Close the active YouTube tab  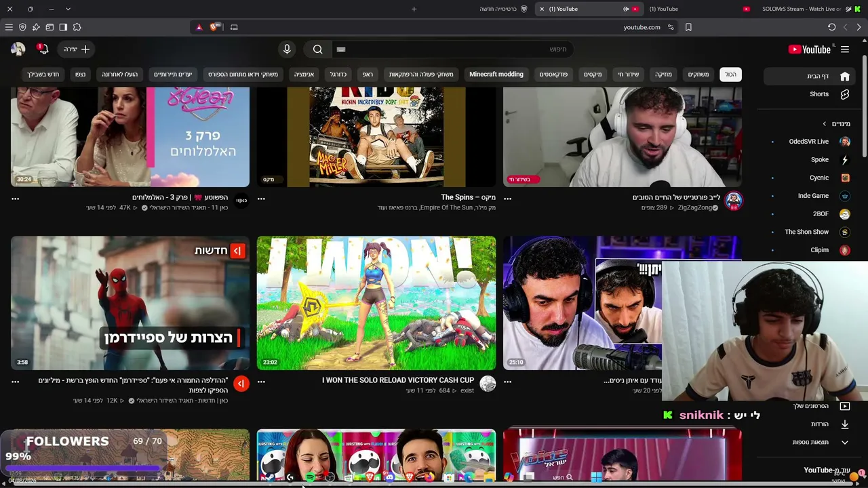(542, 9)
